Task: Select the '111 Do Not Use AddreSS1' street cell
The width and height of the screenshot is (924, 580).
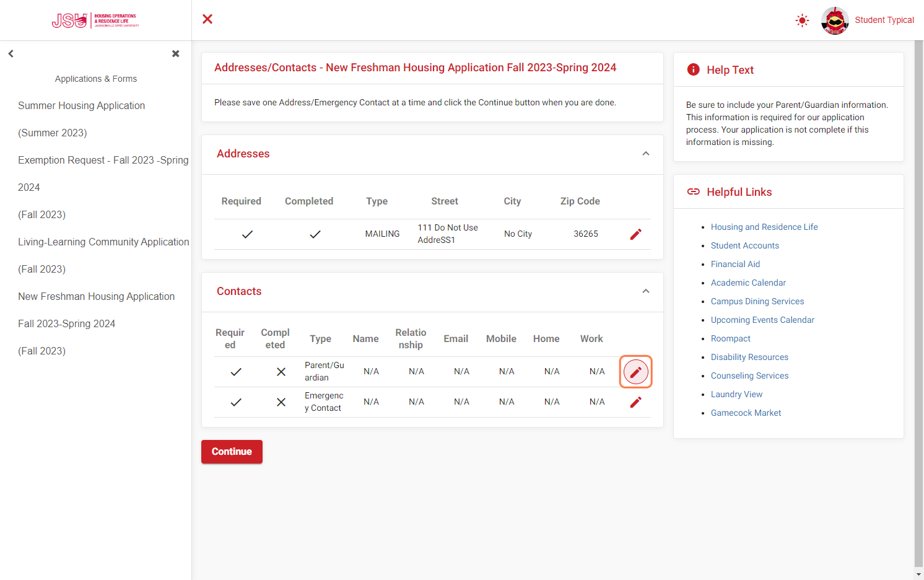Action: click(x=448, y=234)
